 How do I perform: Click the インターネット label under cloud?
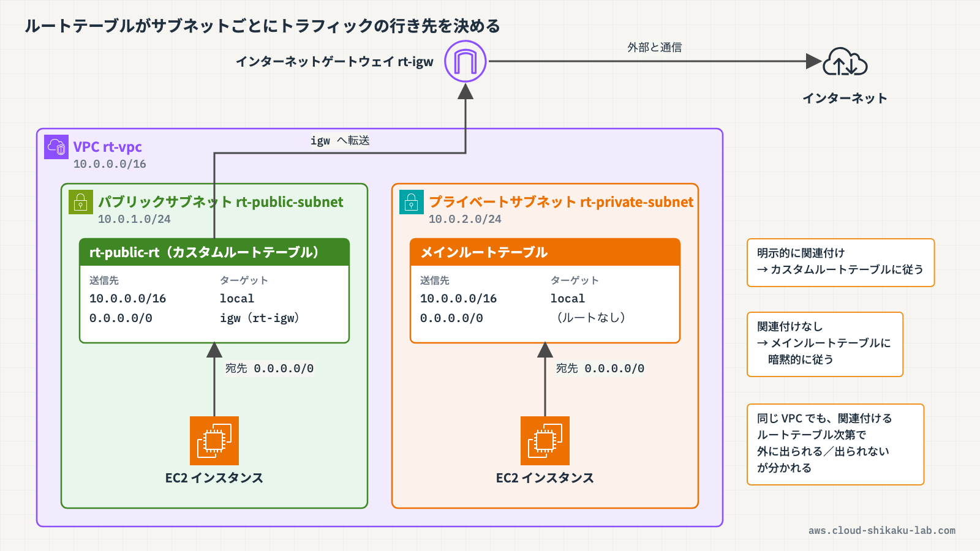[845, 98]
